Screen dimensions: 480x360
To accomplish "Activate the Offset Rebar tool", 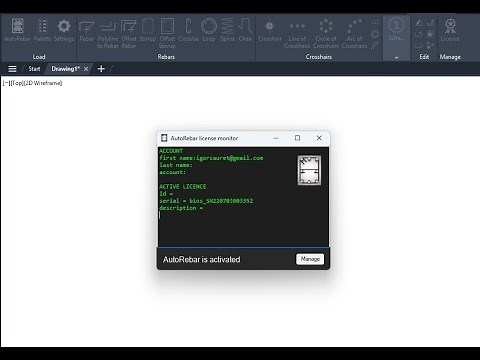I will (x=129, y=33).
